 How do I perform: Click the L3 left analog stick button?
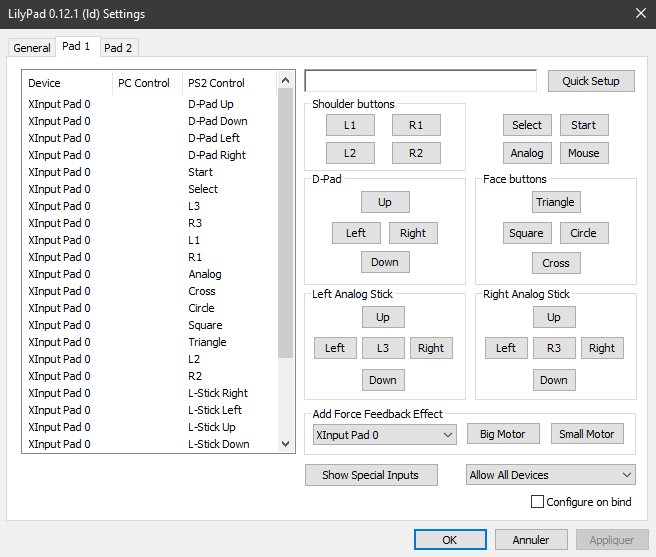coord(383,348)
